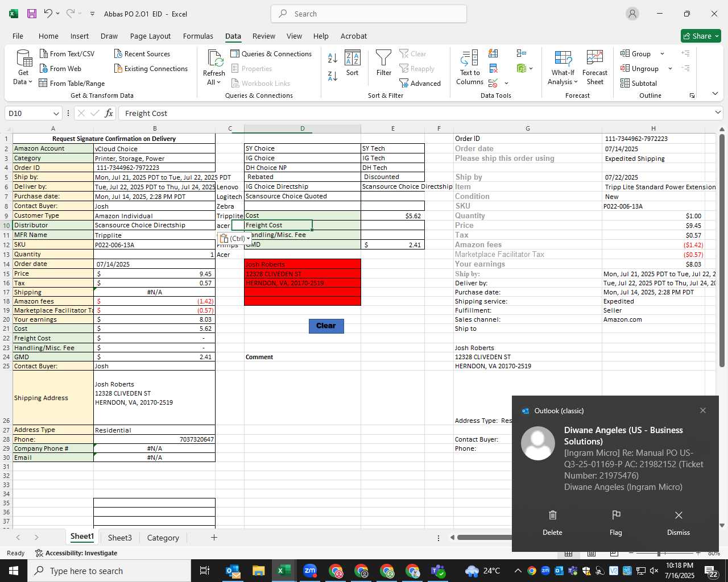The height and width of the screenshot is (582, 728).
Task: Open Advanced filter options
Action: click(420, 83)
